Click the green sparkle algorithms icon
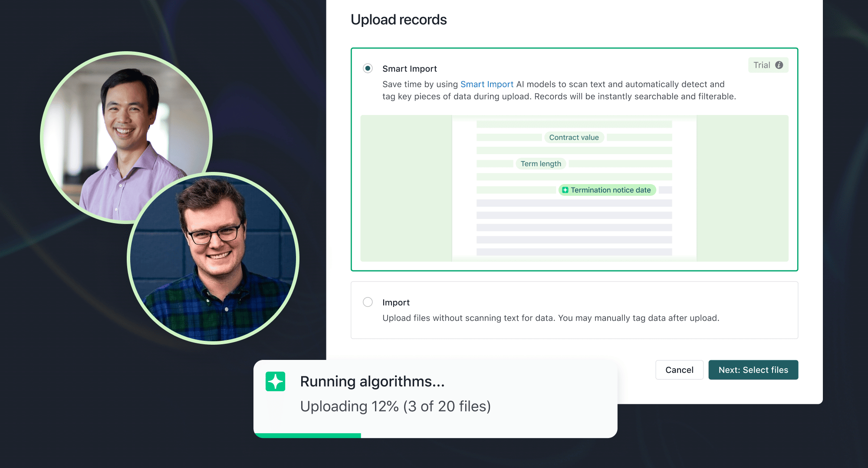The image size is (868, 468). click(275, 381)
